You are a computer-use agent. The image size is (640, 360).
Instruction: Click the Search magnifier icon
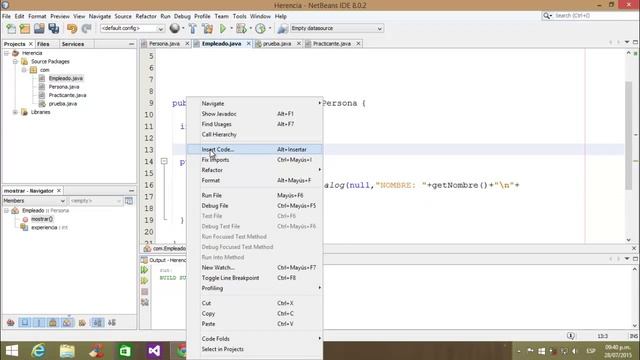click(547, 16)
